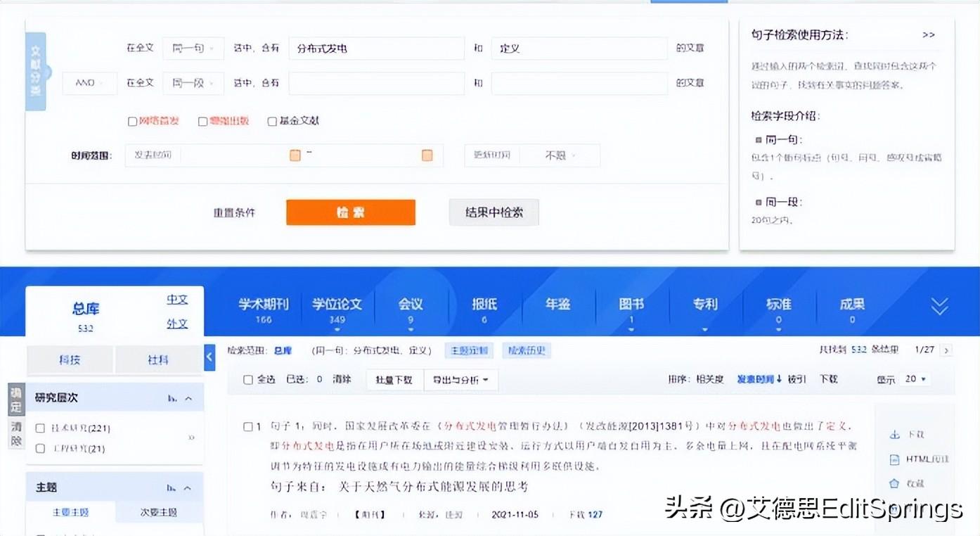Screen dimensions: 980x536
Task: Open chart view of 研究层次 facet
Action: pos(172,398)
